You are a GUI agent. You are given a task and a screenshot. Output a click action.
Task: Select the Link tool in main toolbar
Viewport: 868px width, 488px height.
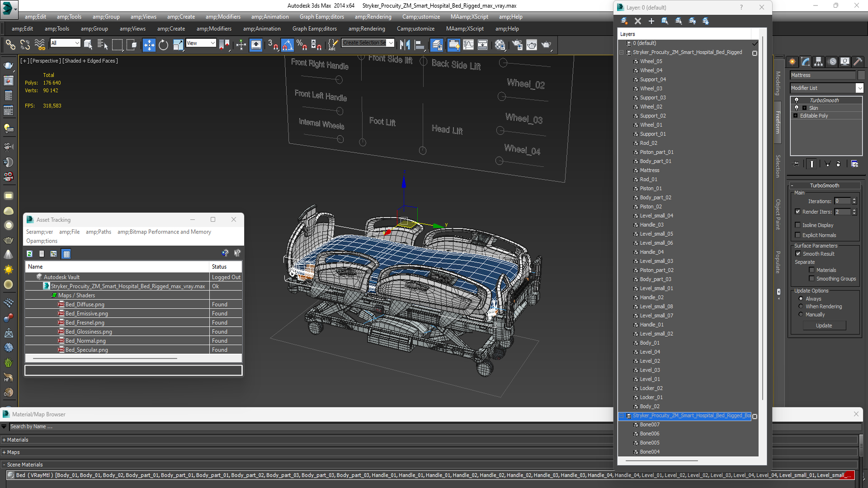[x=10, y=44]
